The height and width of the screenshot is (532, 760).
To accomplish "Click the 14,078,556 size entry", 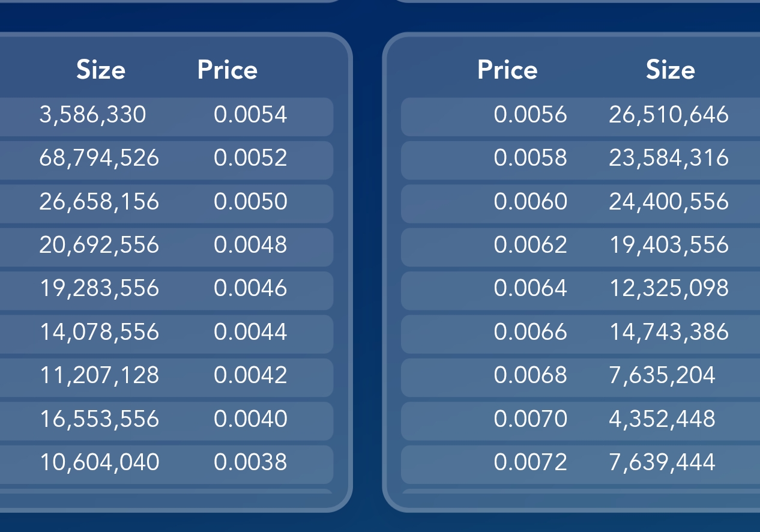I will pos(99,332).
